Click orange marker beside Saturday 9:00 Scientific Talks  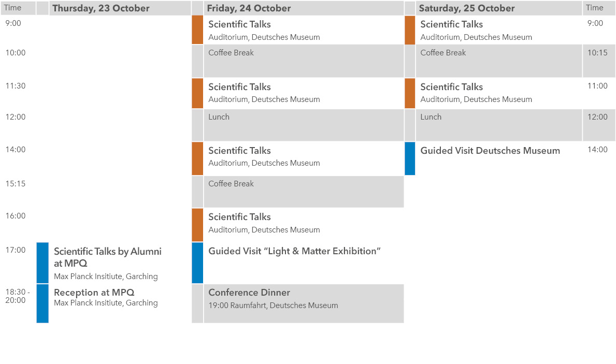410,30
